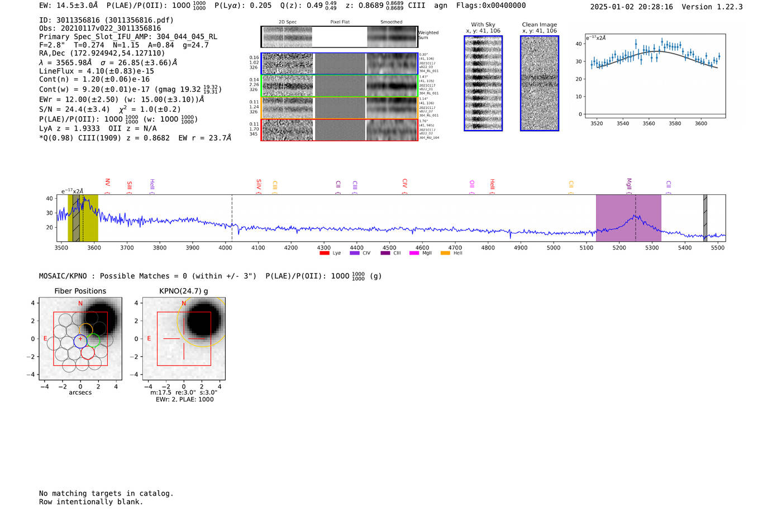The width and height of the screenshot is (782, 532).
Task: Click the 'z: 0.8689' header value
Action: [x=365, y=5]
